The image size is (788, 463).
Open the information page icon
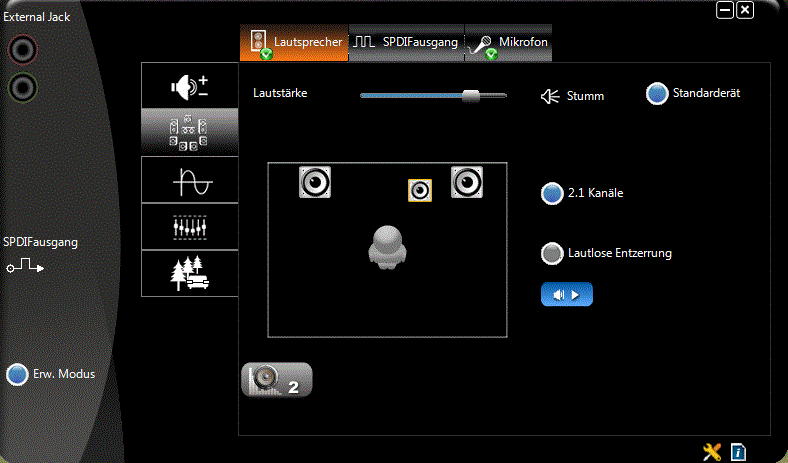(x=738, y=451)
